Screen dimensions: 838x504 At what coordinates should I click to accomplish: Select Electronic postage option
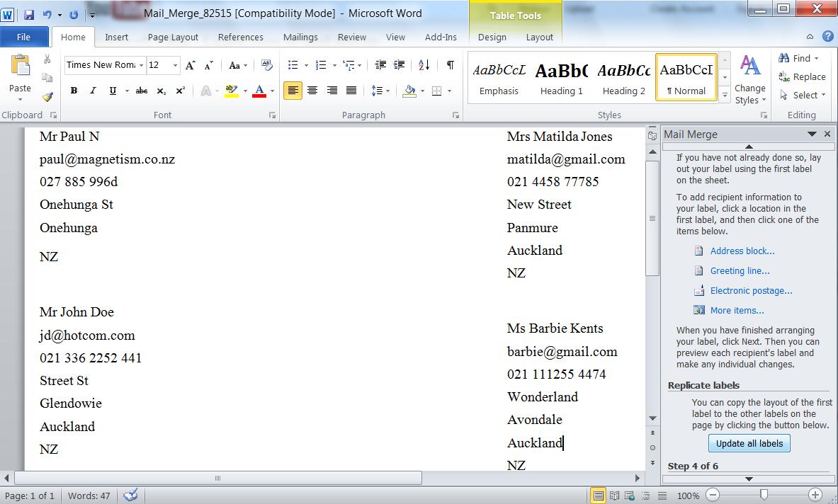pos(751,290)
